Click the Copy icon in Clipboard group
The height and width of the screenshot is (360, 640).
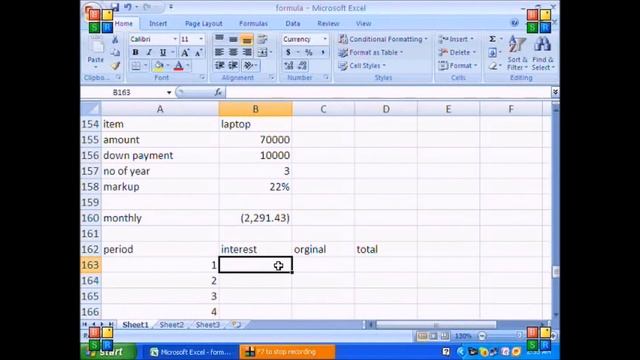click(x=116, y=52)
